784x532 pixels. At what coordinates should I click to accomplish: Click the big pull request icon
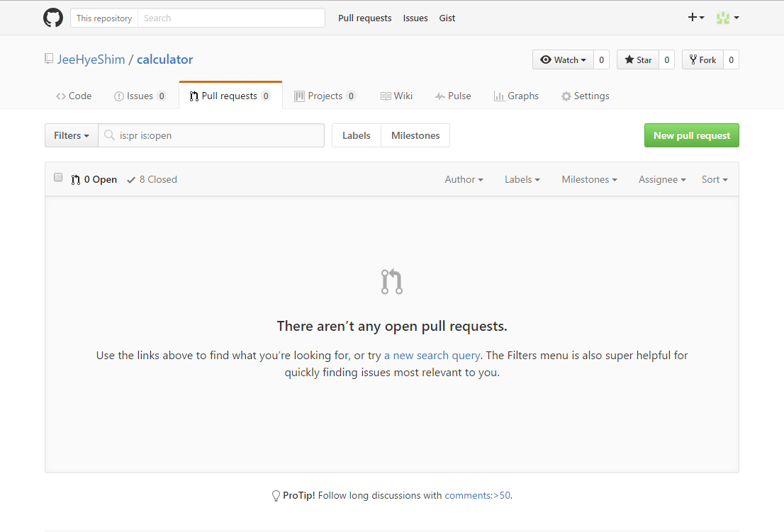pyautogui.click(x=391, y=282)
